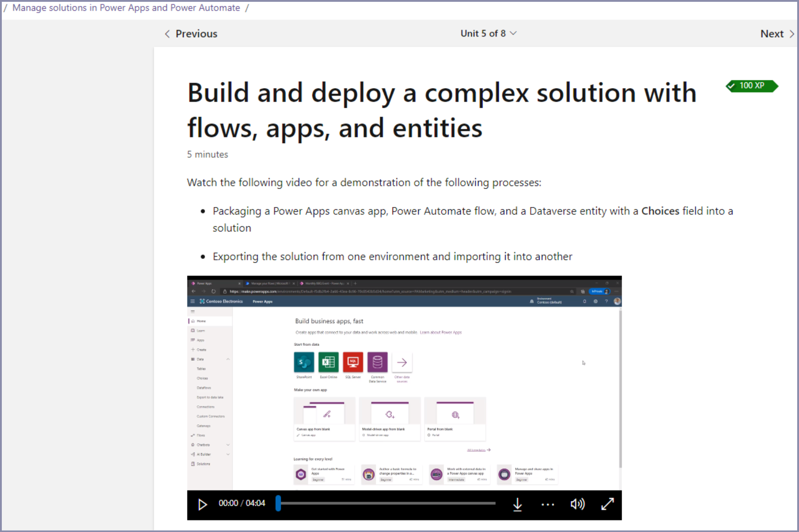799x532 pixels.
Task: Click the video's vertical scrollbar
Action: 620,388
